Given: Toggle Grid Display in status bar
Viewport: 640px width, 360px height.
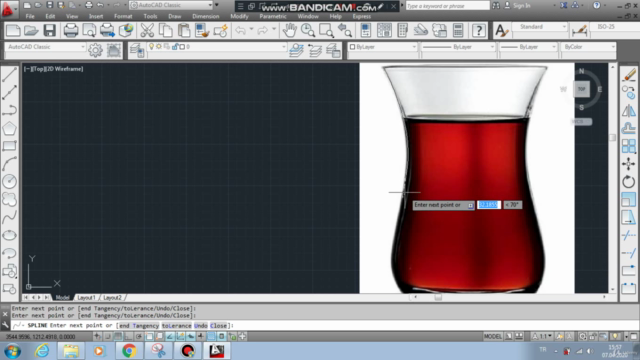Looking at the screenshot, I should point(118,336).
